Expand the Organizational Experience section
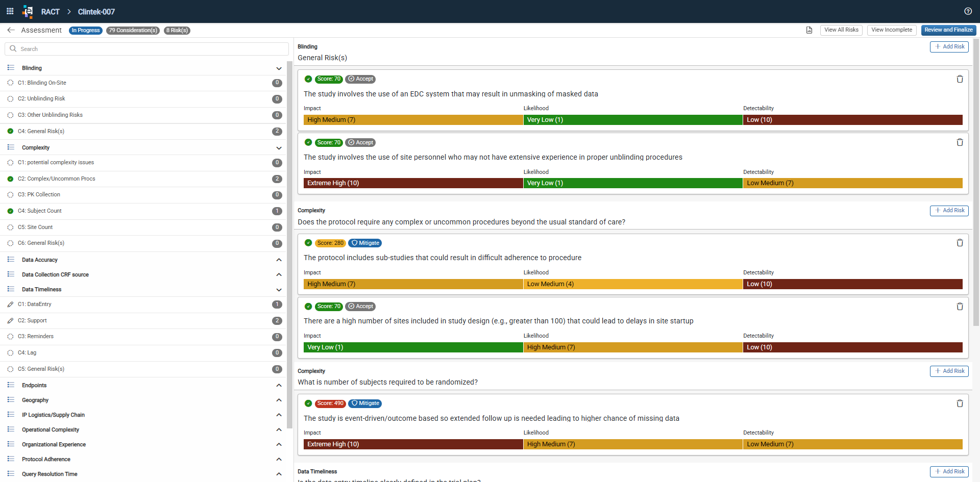The width and height of the screenshot is (980, 482). click(279, 445)
